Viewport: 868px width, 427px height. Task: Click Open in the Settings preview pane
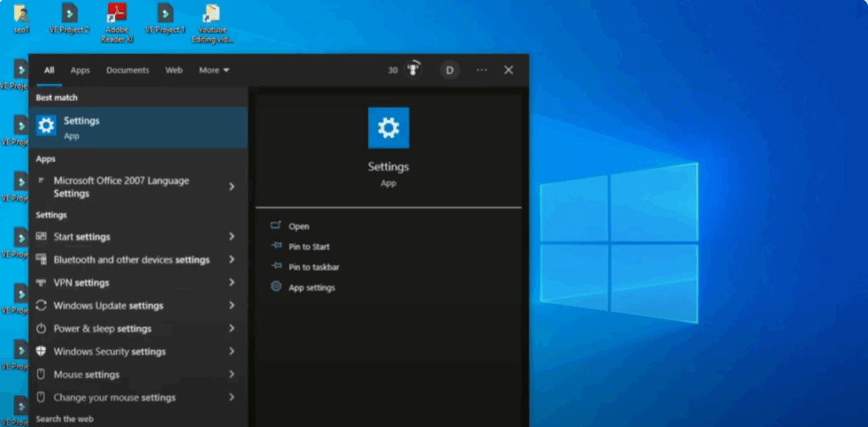(298, 226)
